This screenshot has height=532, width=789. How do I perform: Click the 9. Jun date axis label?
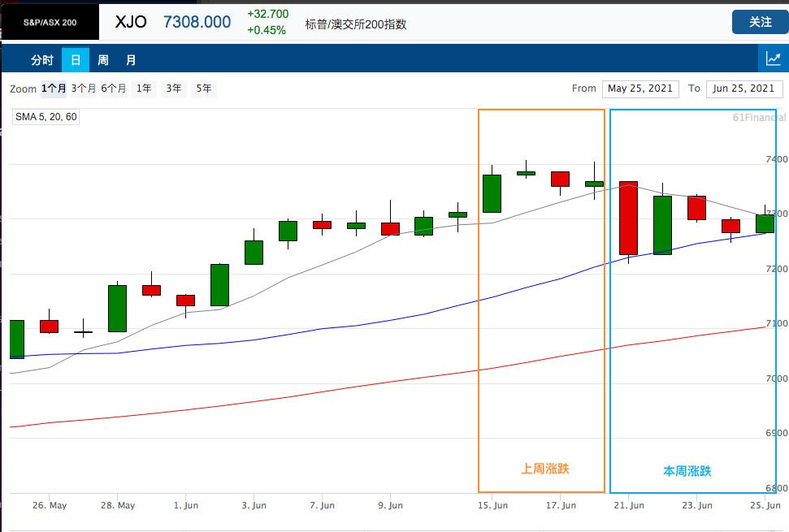391,505
